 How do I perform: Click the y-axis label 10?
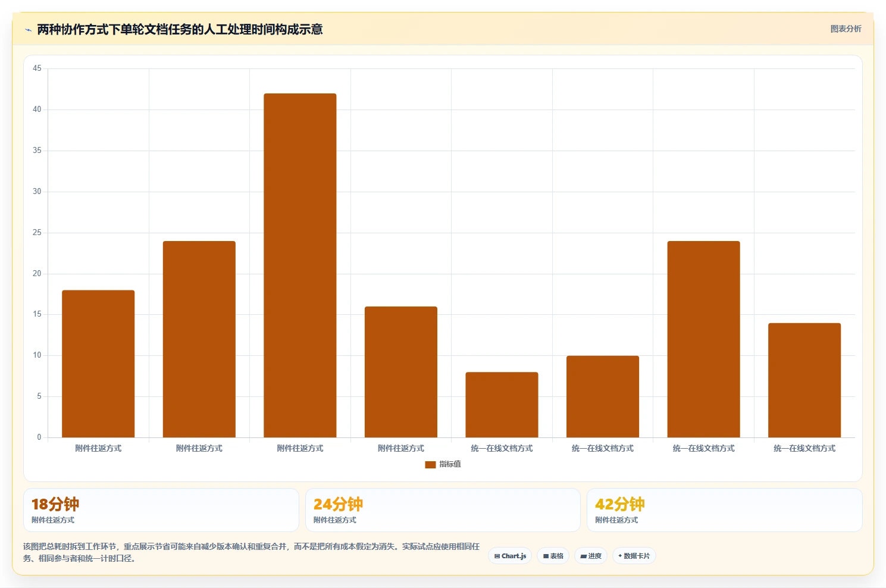click(x=37, y=355)
